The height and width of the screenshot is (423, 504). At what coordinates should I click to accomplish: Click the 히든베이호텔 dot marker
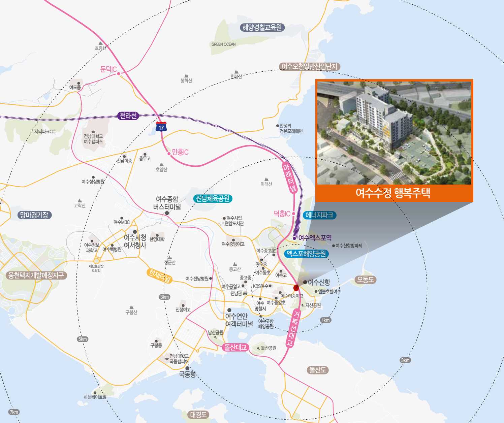95,393
